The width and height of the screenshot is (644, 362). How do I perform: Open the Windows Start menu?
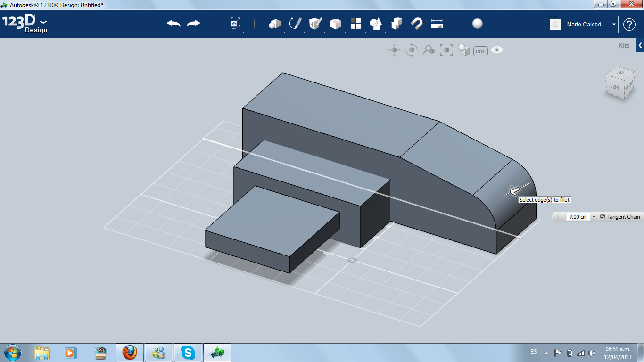pyautogui.click(x=12, y=353)
